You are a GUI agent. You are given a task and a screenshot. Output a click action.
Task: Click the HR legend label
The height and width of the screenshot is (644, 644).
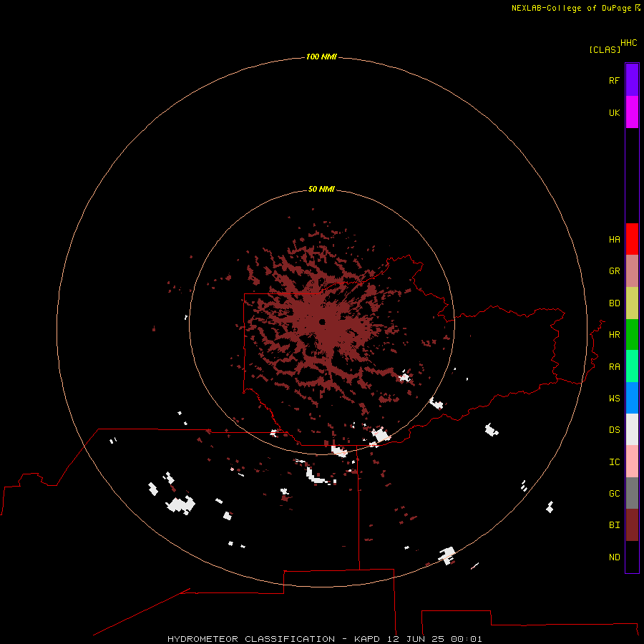tap(614, 335)
